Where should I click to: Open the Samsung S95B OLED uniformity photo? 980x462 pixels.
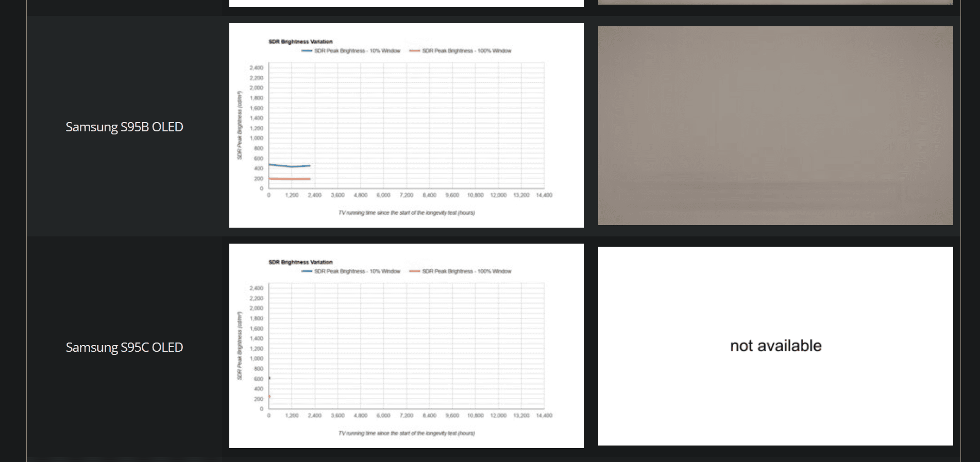click(775, 126)
